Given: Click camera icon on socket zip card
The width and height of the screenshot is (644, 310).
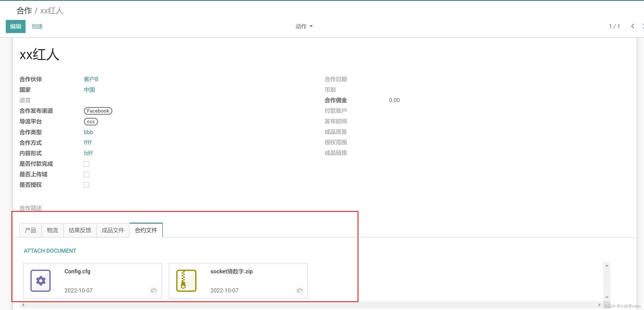Looking at the screenshot, I should tap(300, 290).
